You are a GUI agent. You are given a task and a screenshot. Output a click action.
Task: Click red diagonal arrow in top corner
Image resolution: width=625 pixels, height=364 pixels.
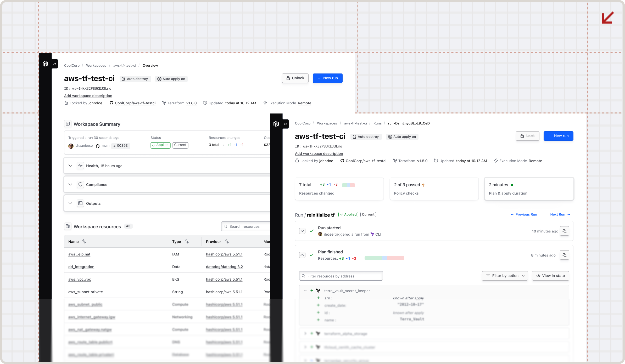(x=607, y=18)
